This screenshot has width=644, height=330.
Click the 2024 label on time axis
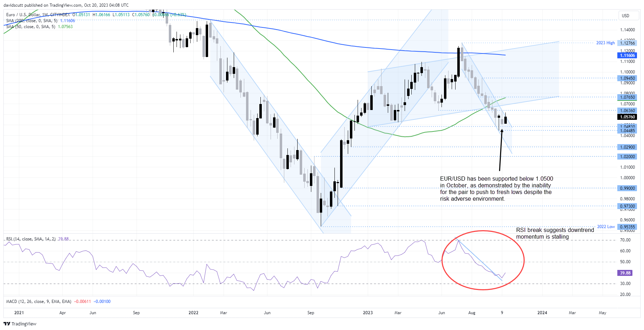[x=542, y=313]
